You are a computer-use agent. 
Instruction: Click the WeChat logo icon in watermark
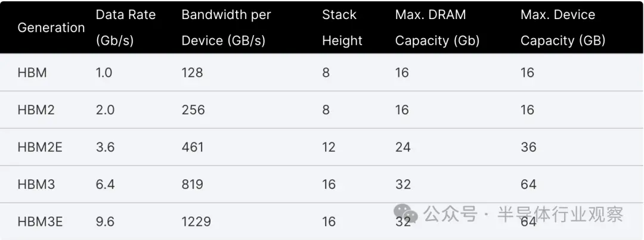pos(405,214)
